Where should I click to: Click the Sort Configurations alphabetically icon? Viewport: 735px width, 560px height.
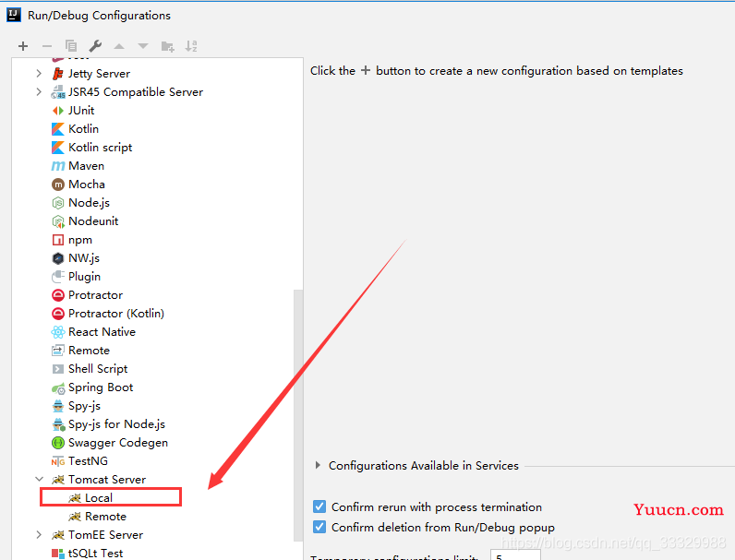[191, 46]
